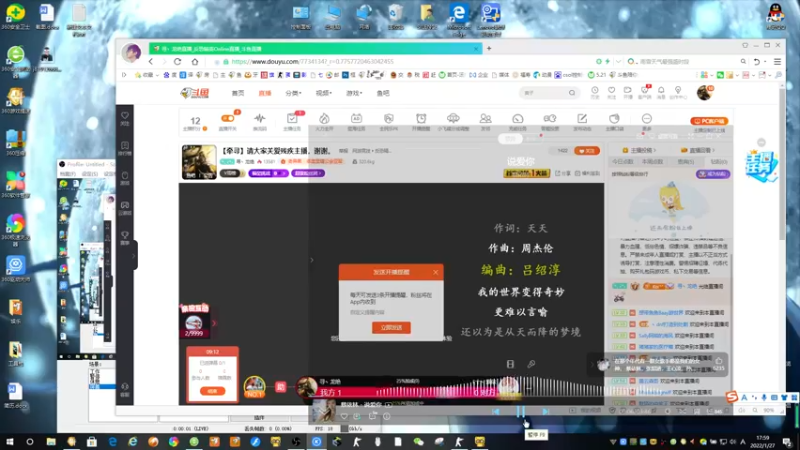The width and height of the screenshot is (800, 450).
Task: Open a new browser tab with plus
Action: pos(489,48)
